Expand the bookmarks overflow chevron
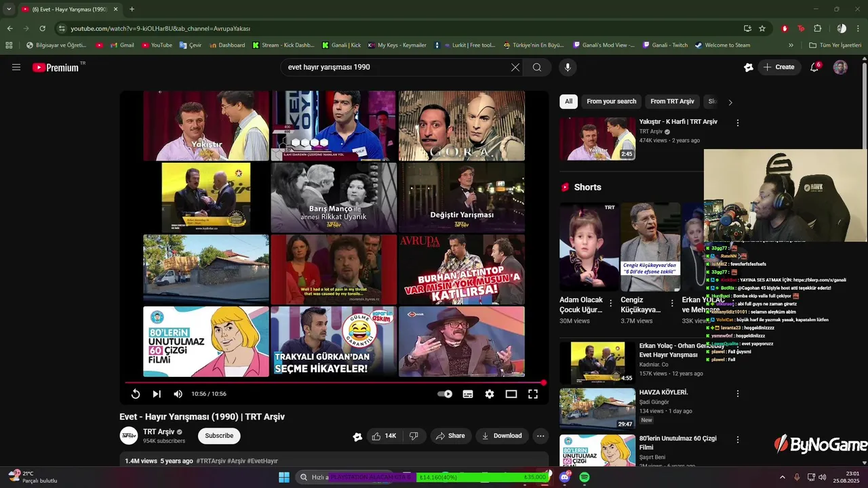This screenshot has width=868, height=488. click(791, 45)
